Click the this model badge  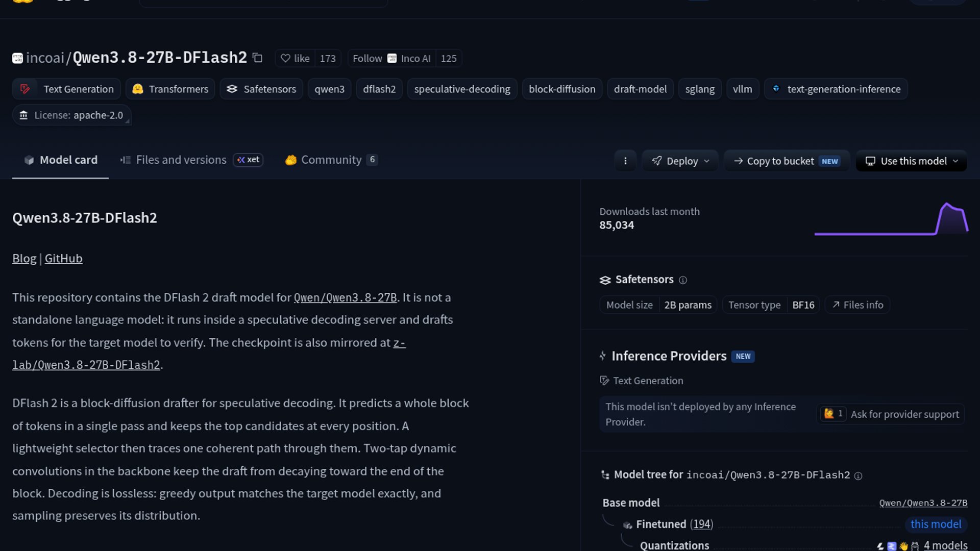936,524
